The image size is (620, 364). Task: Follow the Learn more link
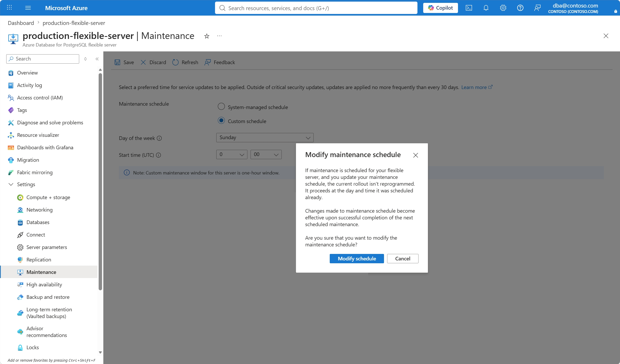click(477, 87)
